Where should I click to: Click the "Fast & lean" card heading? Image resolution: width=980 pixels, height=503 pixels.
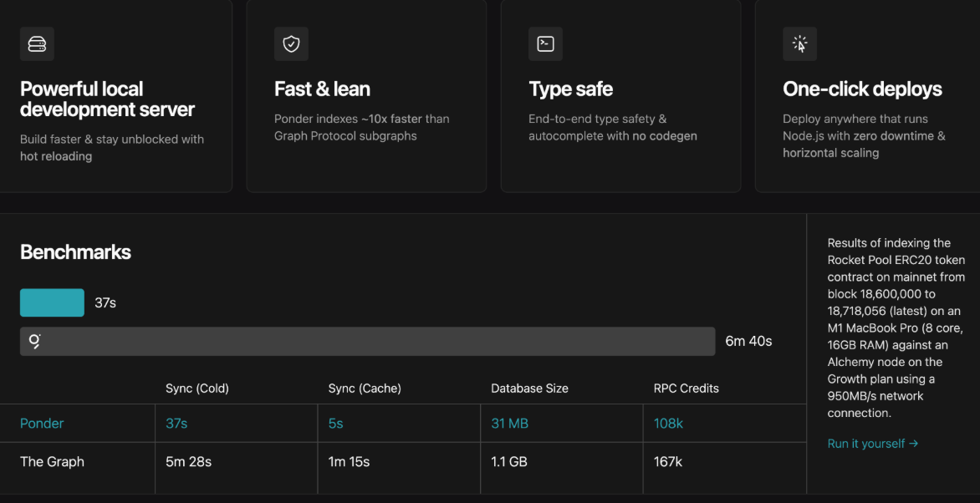322,89
